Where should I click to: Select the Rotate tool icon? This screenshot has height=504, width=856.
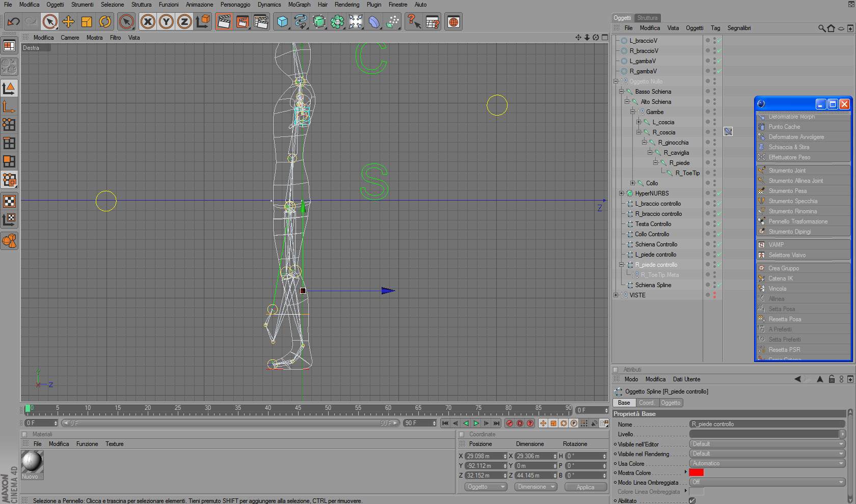tap(105, 22)
